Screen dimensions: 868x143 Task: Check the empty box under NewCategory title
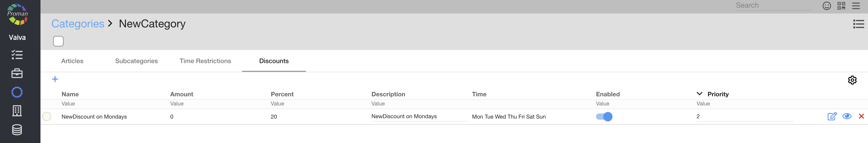point(58,41)
